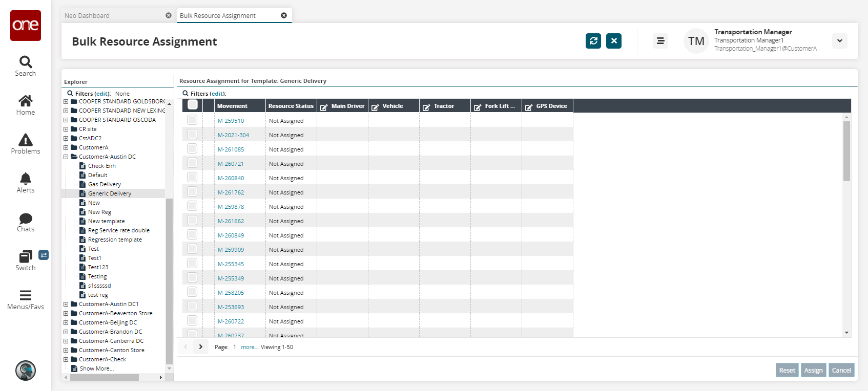
Task: Open movement link M-2021-304
Action: (x=233, y=135)
